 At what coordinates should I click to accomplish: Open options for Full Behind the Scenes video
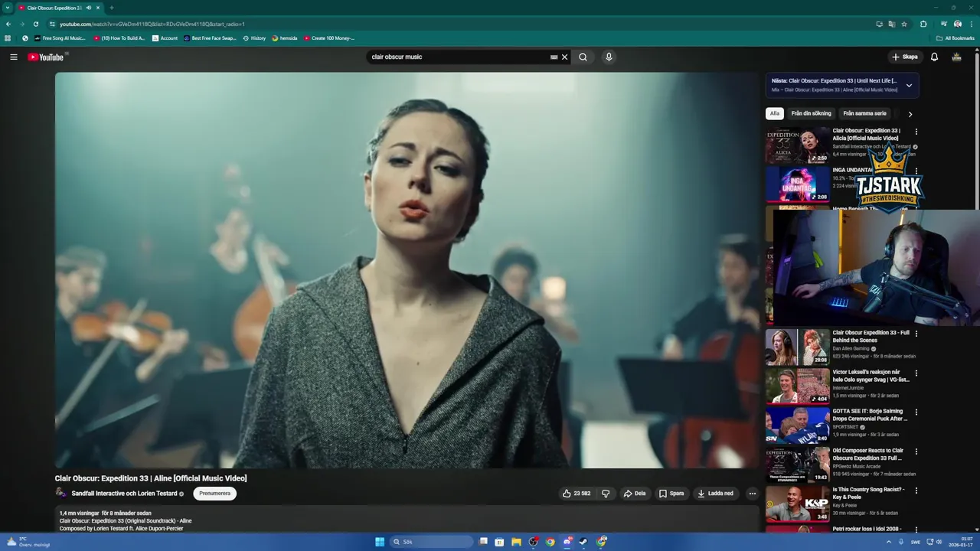[x=916, y=334]
